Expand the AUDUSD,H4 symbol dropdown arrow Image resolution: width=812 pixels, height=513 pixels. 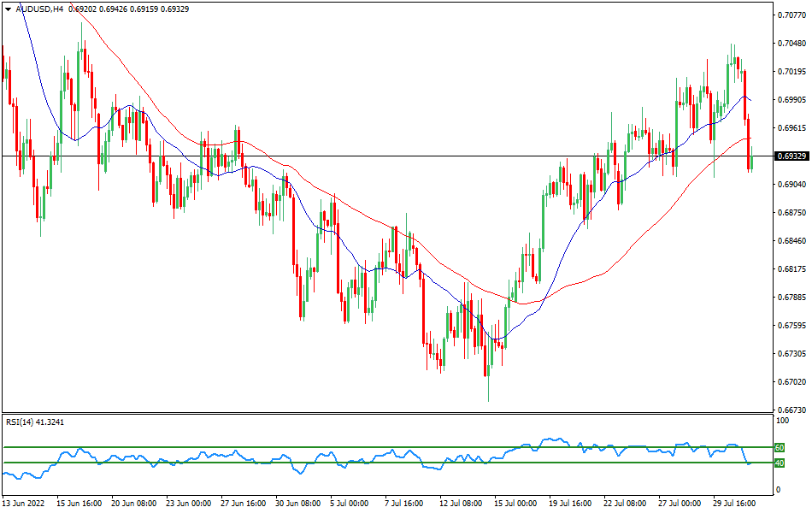tap(9, 11)
